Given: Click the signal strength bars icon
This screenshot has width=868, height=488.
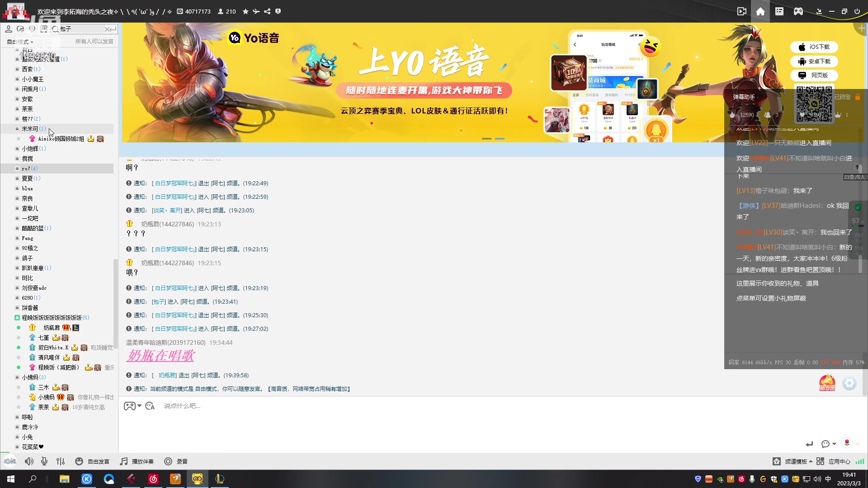Looking at the screenshot, I should point(860,461).
